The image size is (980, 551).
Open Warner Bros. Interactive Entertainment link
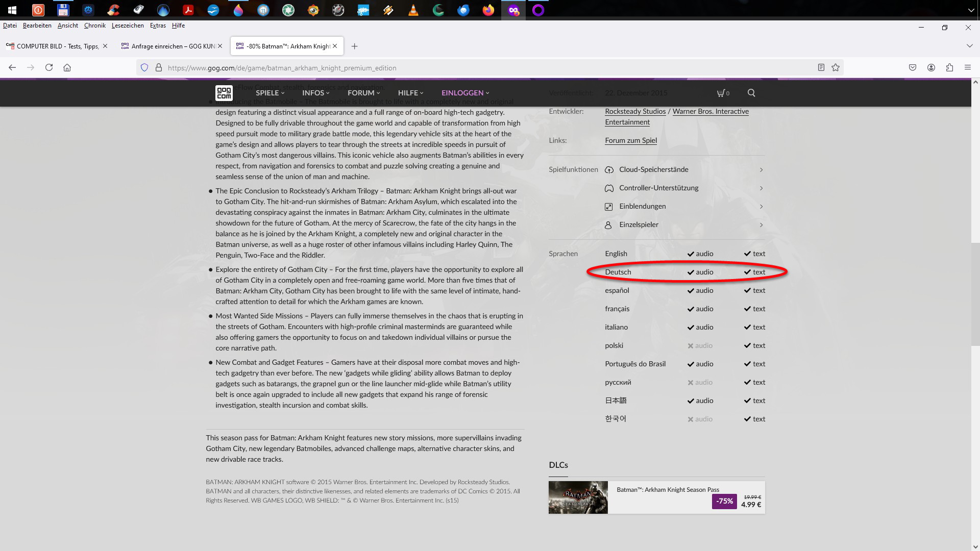click(677, 117)
